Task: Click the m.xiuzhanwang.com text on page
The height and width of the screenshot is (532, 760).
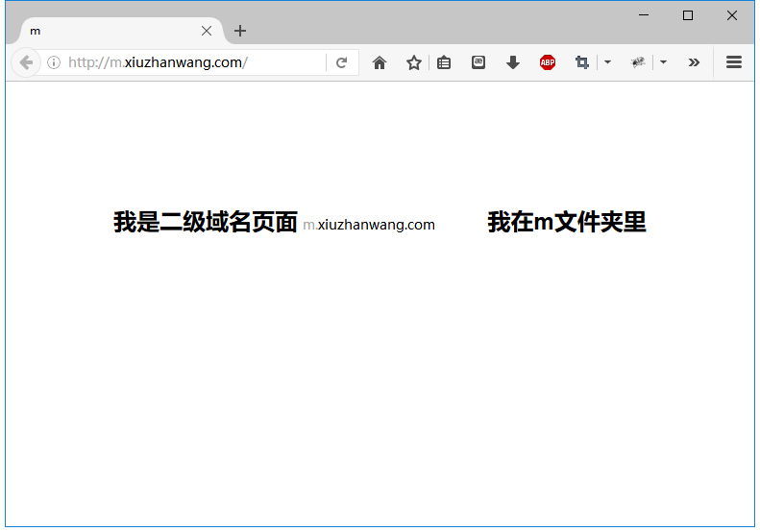Action: click(x=369, y=225)
